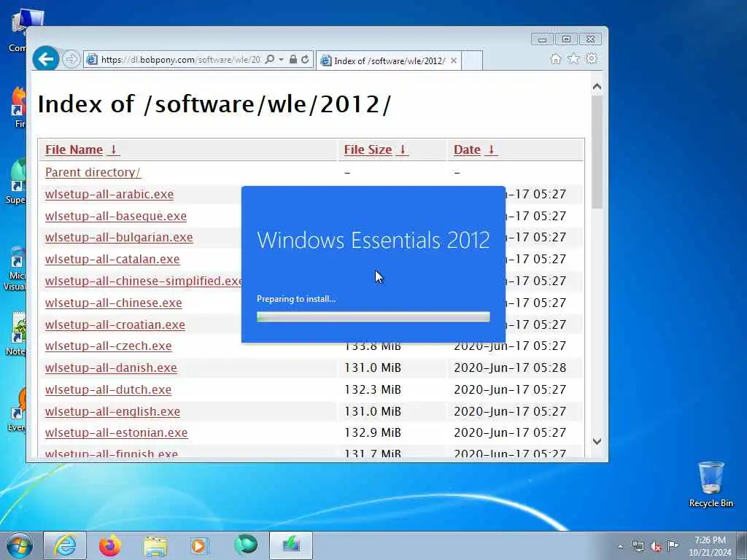Click the 132.9 MiB size for estonian
This screenshot has height=560, width=747.
(x=373, y=433)
